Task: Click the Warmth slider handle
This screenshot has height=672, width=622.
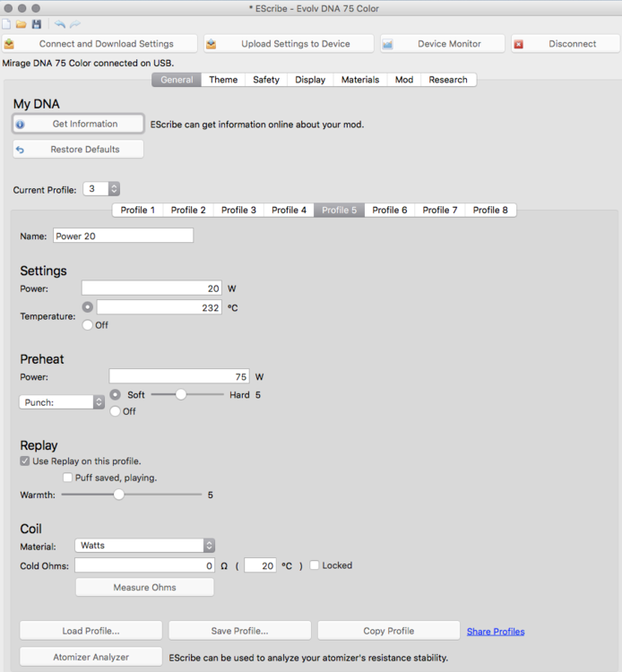Action: 118,495
